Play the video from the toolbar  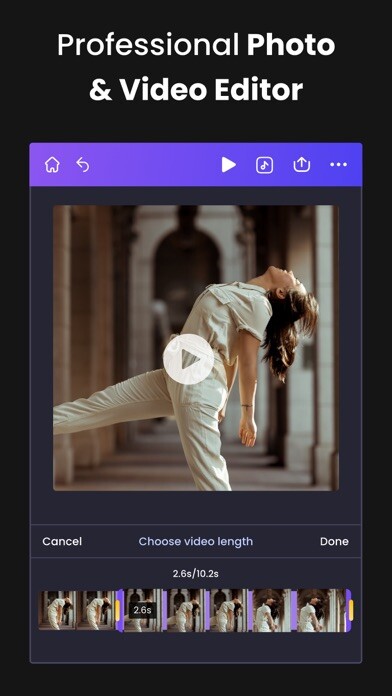229,165
